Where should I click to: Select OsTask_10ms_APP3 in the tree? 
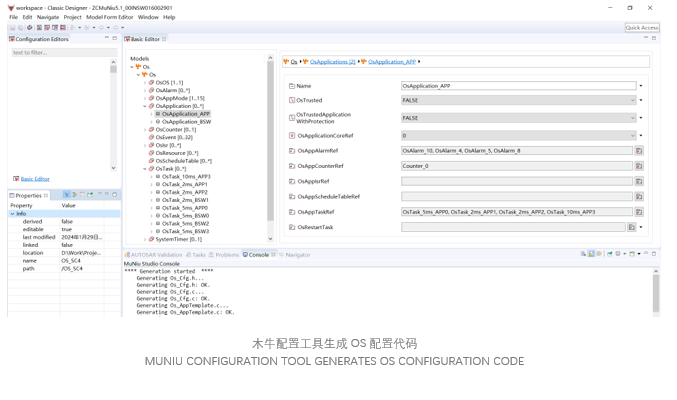pyautogui.click(x=186, y=177)
